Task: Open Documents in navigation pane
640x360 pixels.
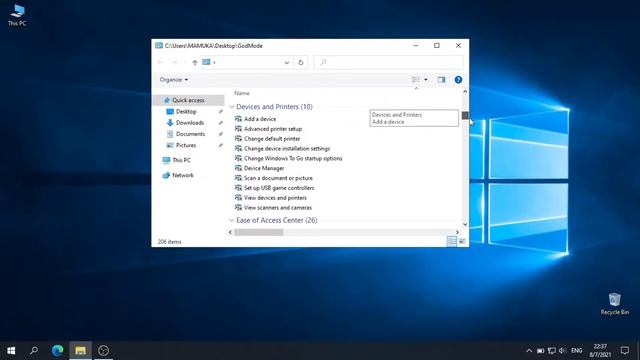Action: click(190, 134)
